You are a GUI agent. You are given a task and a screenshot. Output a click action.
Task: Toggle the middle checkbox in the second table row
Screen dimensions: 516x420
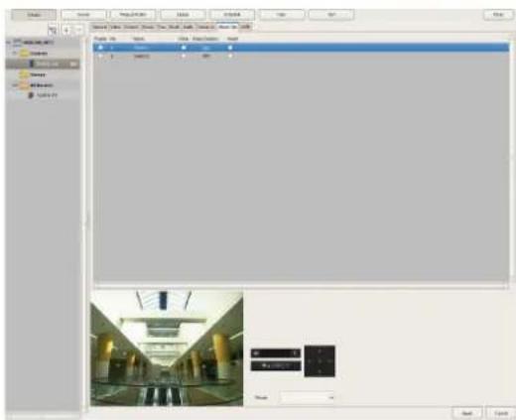click(184, 57)
